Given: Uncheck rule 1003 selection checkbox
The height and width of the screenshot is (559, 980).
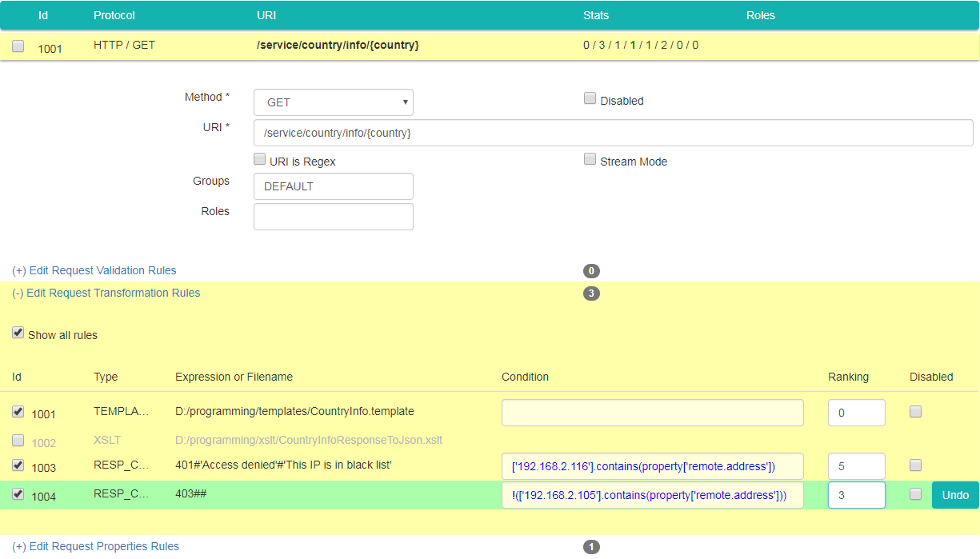Looking at the screenshot, I should tap(18, 465).
